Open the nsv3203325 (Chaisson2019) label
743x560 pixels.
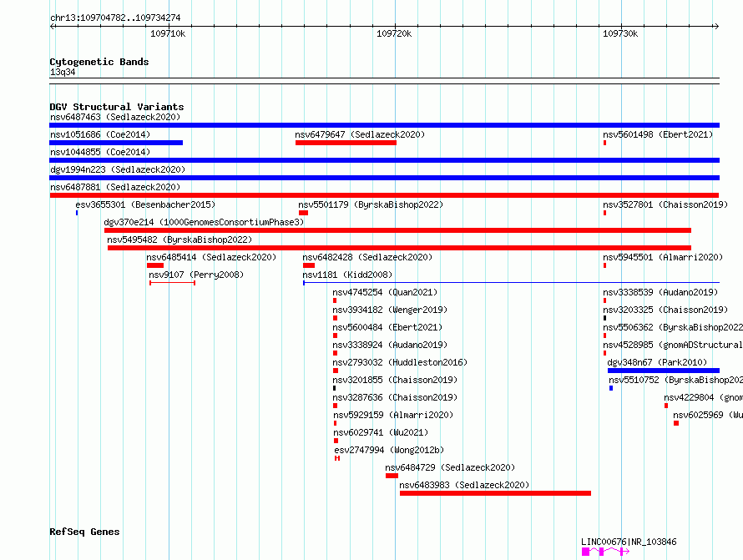tap(665, 310)
